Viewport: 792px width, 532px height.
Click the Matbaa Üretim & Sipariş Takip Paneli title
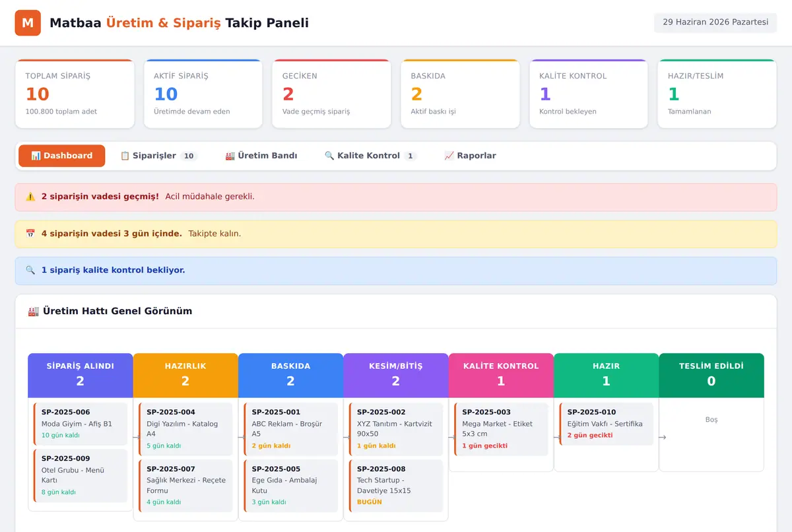tap(179, 23)
